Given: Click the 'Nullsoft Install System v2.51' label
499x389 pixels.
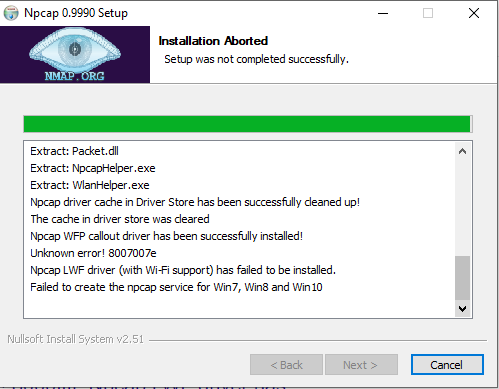Looking at the screenshot, I should [75, 339].
